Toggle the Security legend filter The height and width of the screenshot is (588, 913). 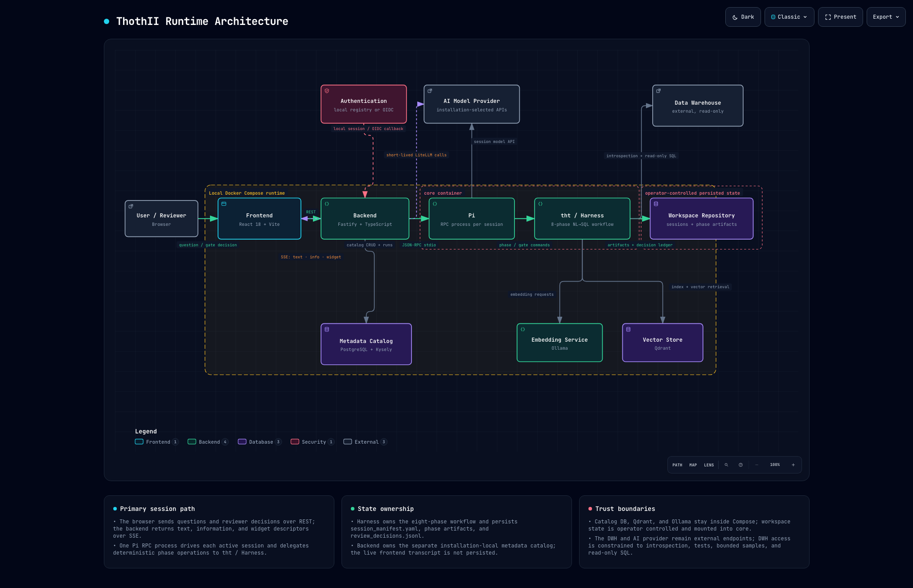coord(312,442)
